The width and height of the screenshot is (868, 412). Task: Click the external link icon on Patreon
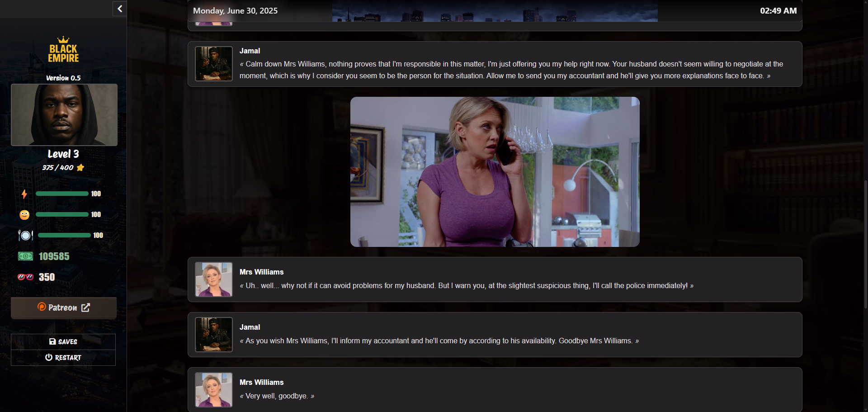[x=85, y=308]
